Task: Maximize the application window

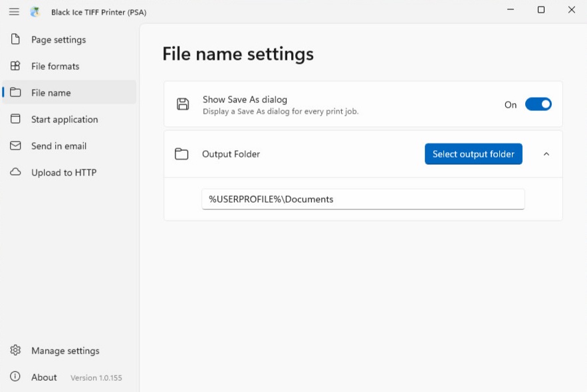Action: 541,10
